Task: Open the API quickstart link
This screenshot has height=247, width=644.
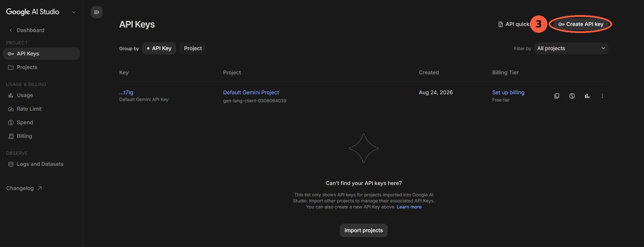Action: coord(514,24)
